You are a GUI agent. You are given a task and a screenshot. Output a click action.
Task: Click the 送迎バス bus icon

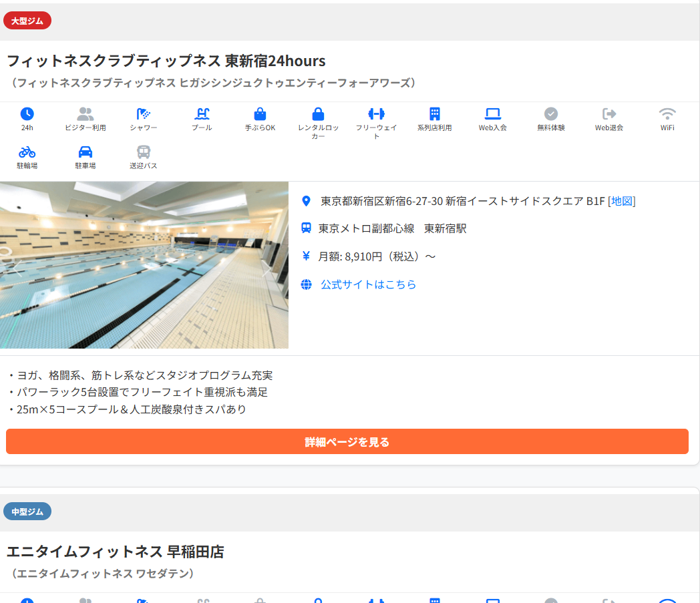pyautogui.click(x=144, y=152)
